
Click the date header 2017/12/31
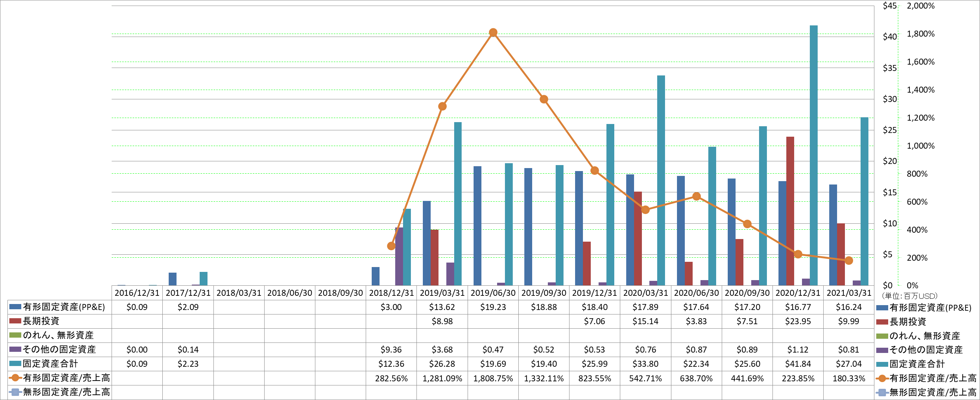coord(188,293)
